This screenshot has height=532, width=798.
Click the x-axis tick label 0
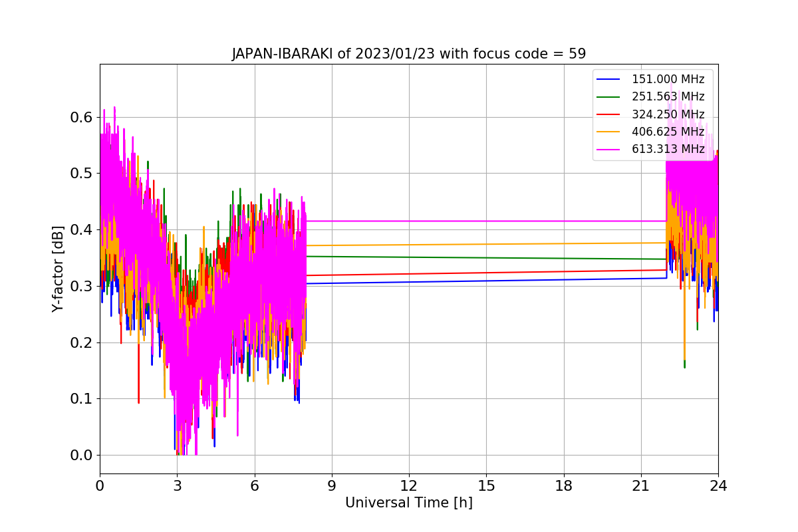[x=100, y=485]
